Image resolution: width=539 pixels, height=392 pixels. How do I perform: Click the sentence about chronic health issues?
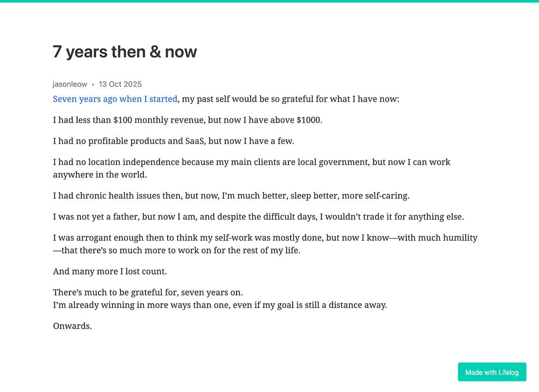231,195
